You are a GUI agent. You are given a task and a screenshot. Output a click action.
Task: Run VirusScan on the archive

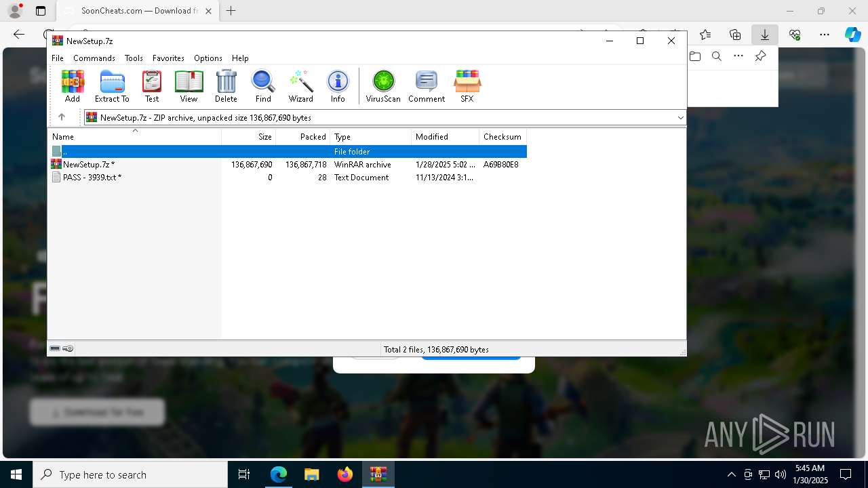tap(383, 86)
